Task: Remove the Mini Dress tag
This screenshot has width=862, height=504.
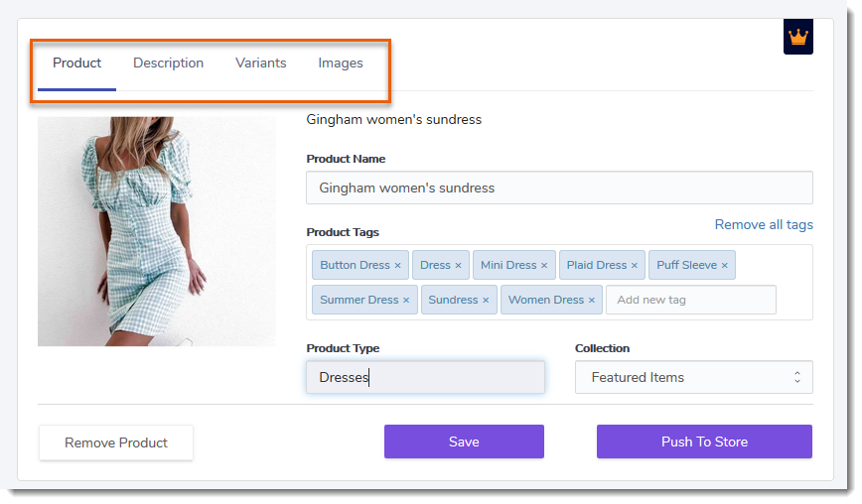Action: coord(544,266)
